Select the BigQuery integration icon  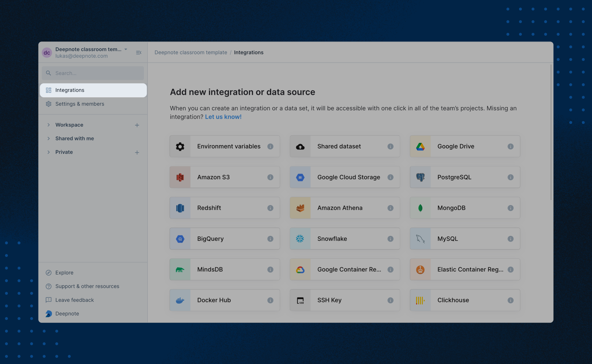click(180, 239)
